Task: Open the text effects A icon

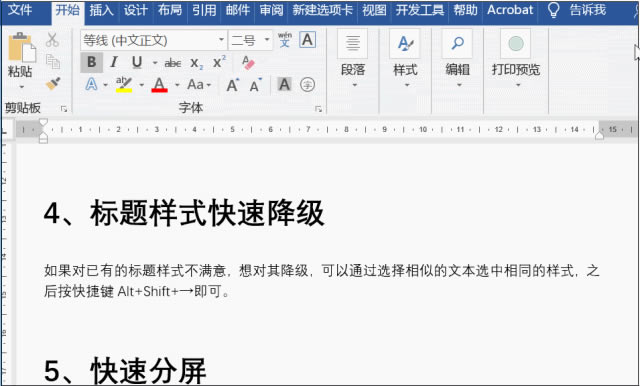Action: [x=91, y=84]
